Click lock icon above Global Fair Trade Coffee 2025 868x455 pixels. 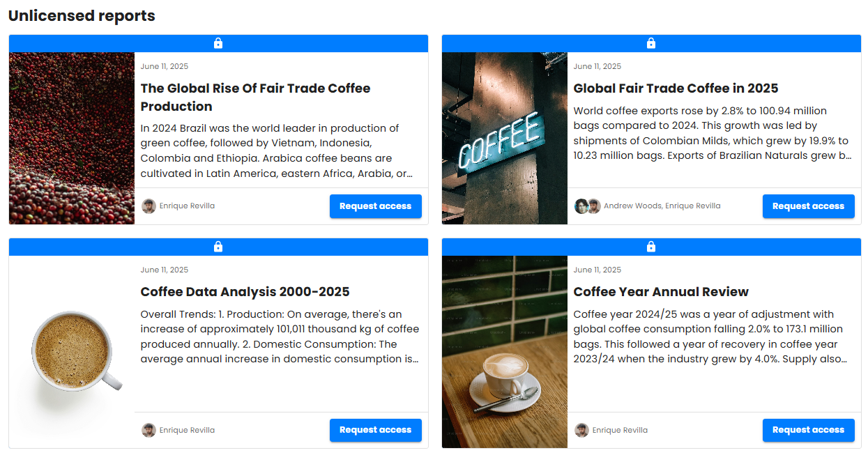click(x=651, y=43)
